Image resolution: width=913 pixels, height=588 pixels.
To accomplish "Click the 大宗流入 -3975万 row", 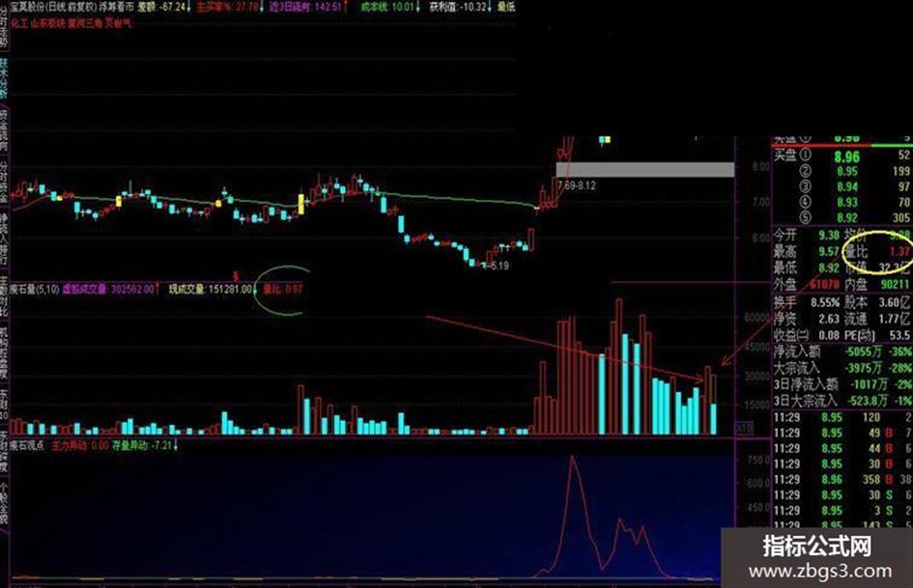I will click(842, 368).
